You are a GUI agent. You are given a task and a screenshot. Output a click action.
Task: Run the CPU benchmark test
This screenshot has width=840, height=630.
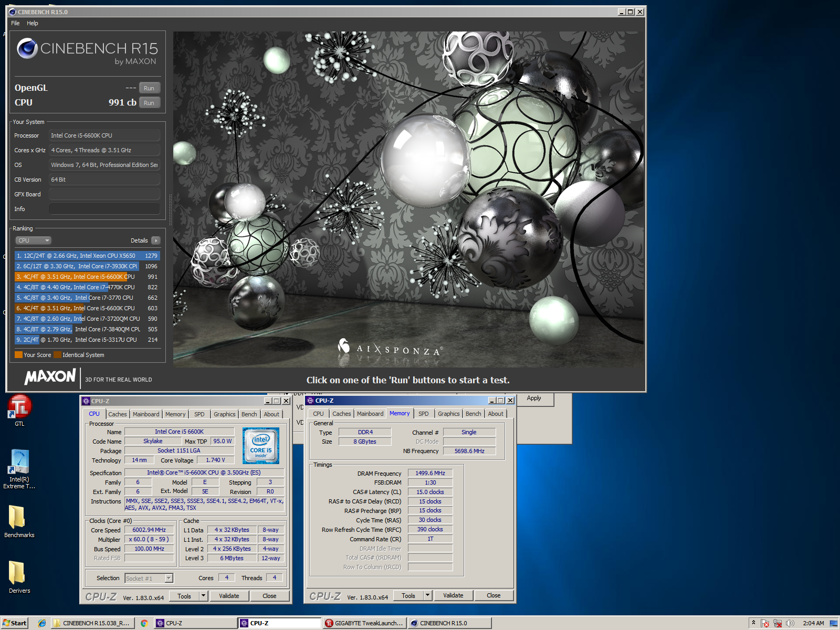(149, 103)
